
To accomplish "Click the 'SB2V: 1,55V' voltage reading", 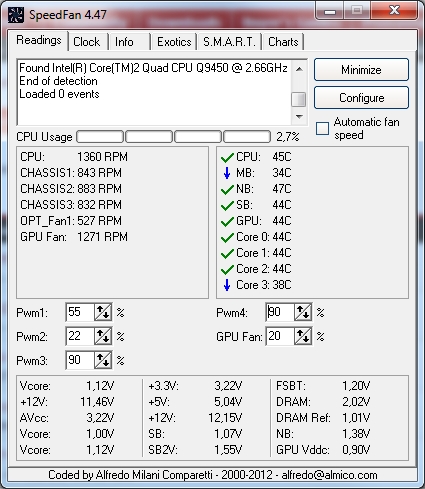I will 195,450.
